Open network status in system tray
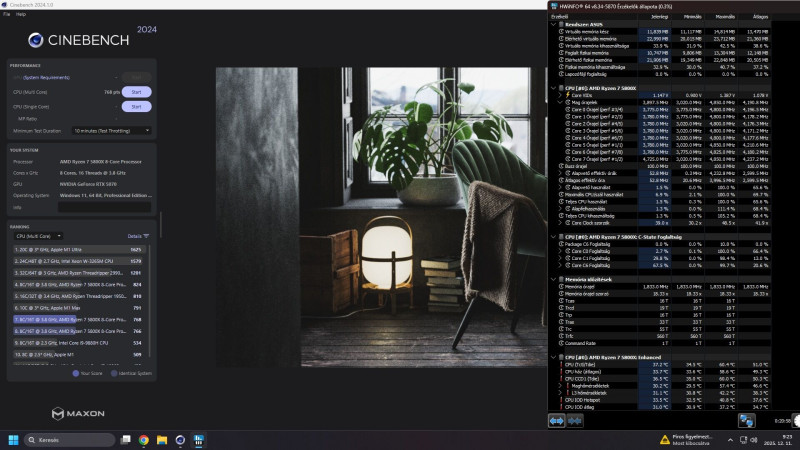 point(743,440)
